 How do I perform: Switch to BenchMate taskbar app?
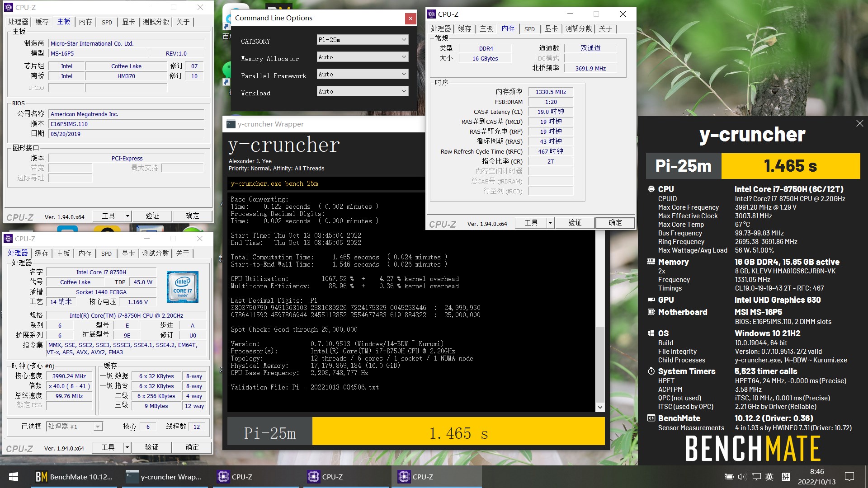75,477
